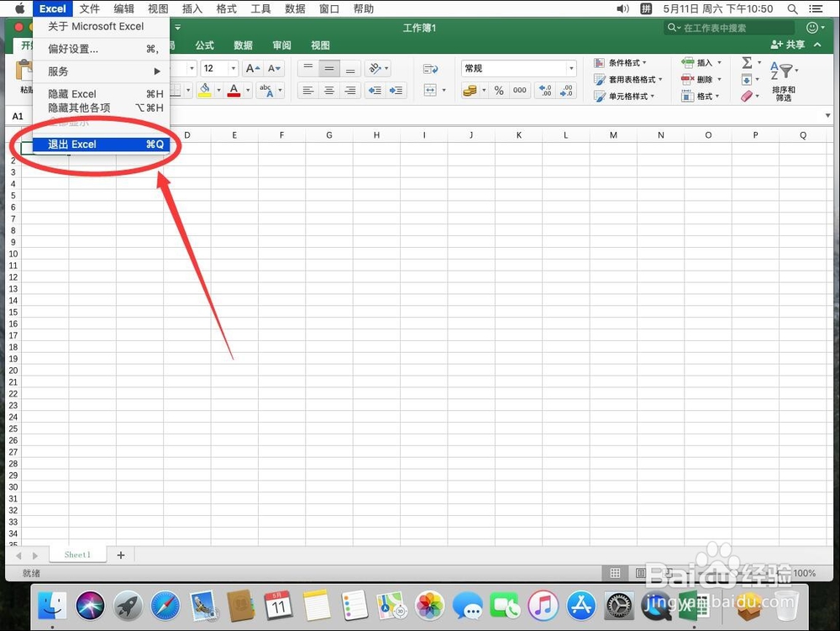
Task: Click Spotlight search in menu bar
Action: click(x=792, y=8)
